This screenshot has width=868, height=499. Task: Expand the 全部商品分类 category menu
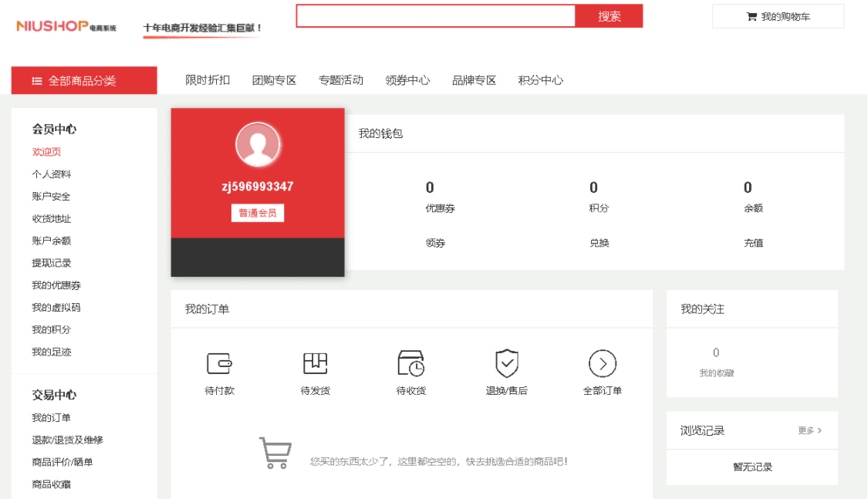click(83, 80)
